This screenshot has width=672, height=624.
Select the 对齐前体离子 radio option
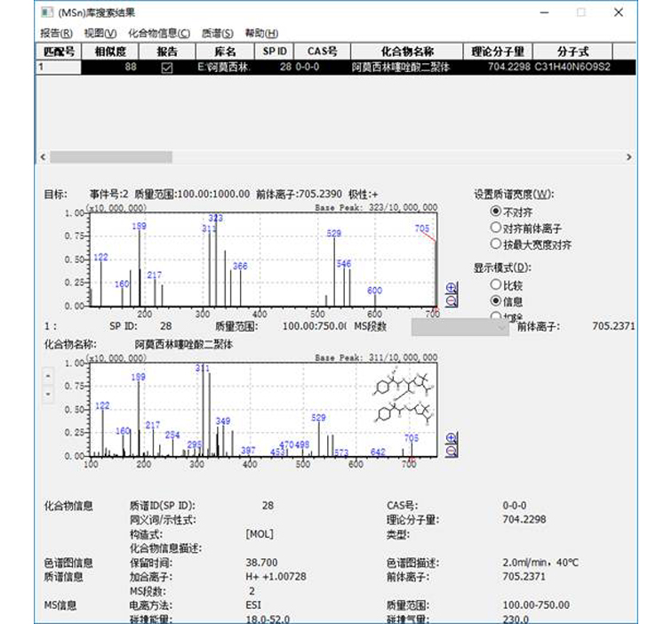(x=495, y=228)
